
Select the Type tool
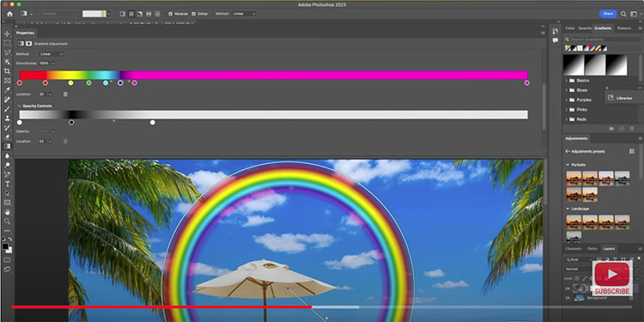point(7,184)
